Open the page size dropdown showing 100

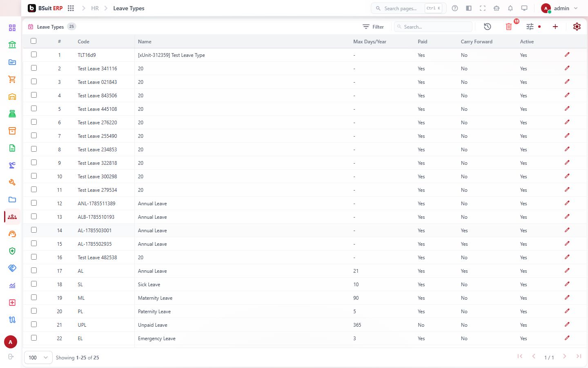click(38, 357)
